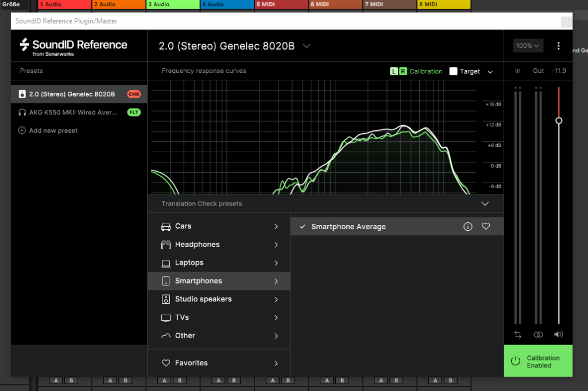Toggle B on track 8 MIDI
Image resolution: width=588 pixels, height=391 pixels.
tap(450, 381)
